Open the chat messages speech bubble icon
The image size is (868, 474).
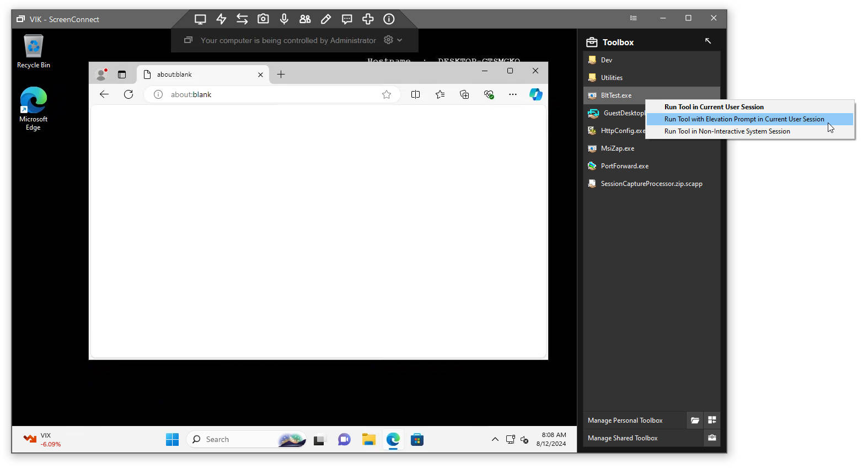click(347, 19)
